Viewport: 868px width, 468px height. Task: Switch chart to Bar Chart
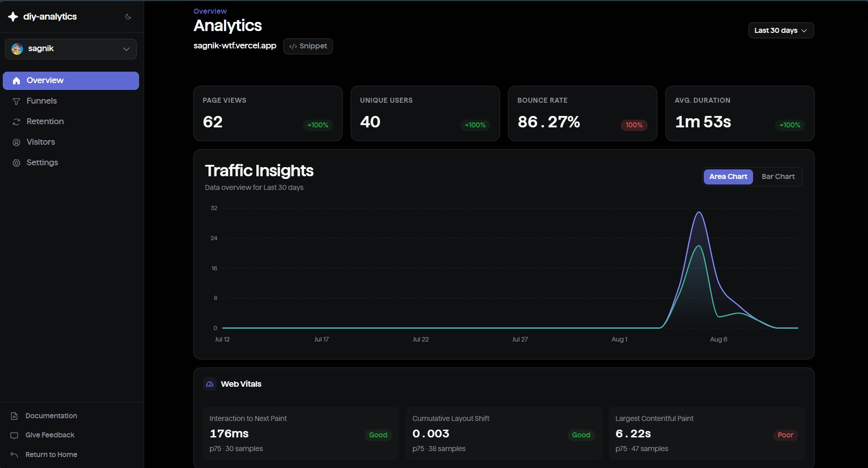click(778, 177)
